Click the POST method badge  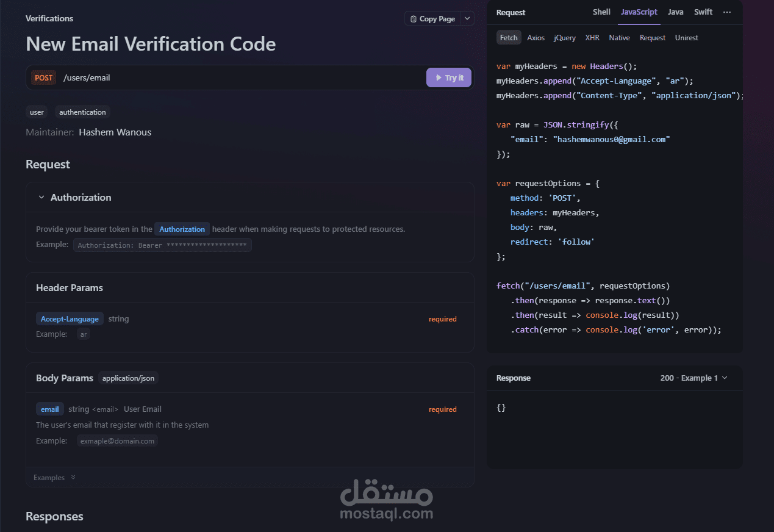[44, 77]
